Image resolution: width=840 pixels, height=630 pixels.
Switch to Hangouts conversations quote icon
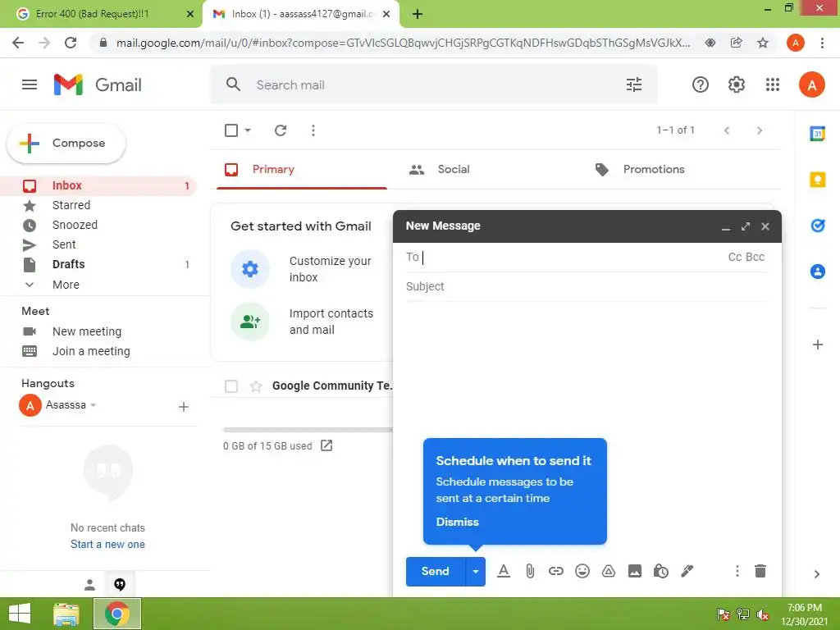120,584
